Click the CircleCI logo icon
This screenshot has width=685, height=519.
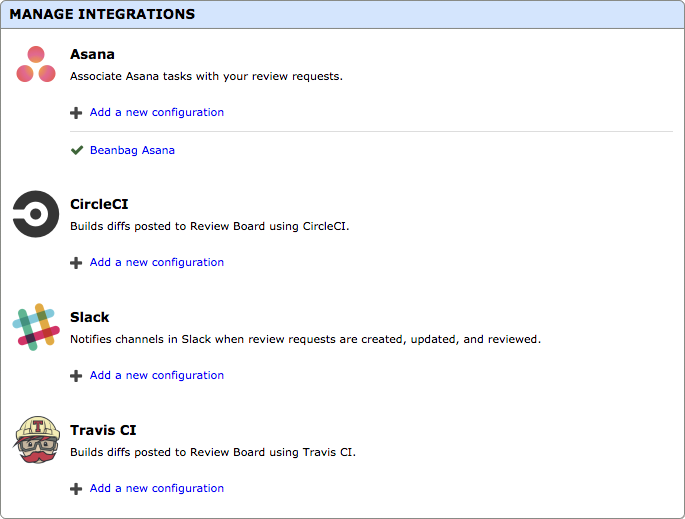click(x=36, y=214)
